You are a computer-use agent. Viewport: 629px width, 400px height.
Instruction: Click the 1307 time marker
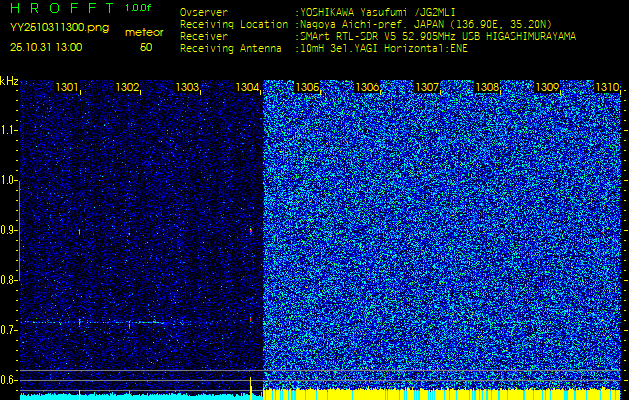click(x=427, y=88)
